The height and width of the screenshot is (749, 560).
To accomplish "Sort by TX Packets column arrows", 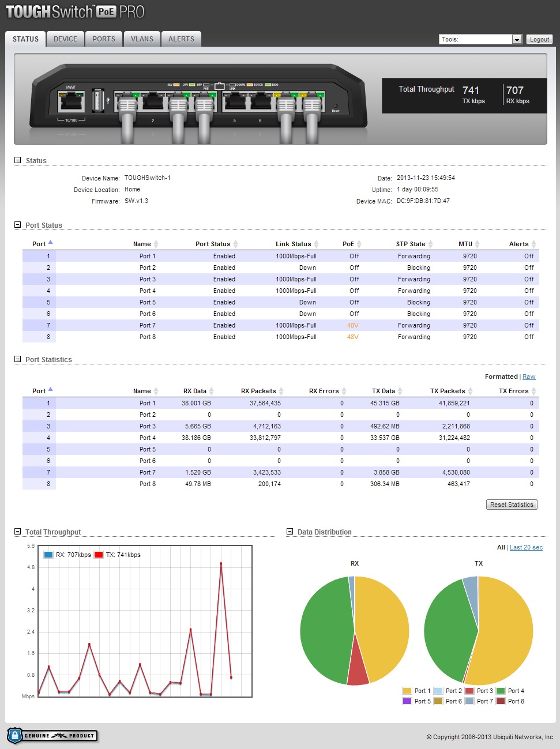I will point(470,391).
